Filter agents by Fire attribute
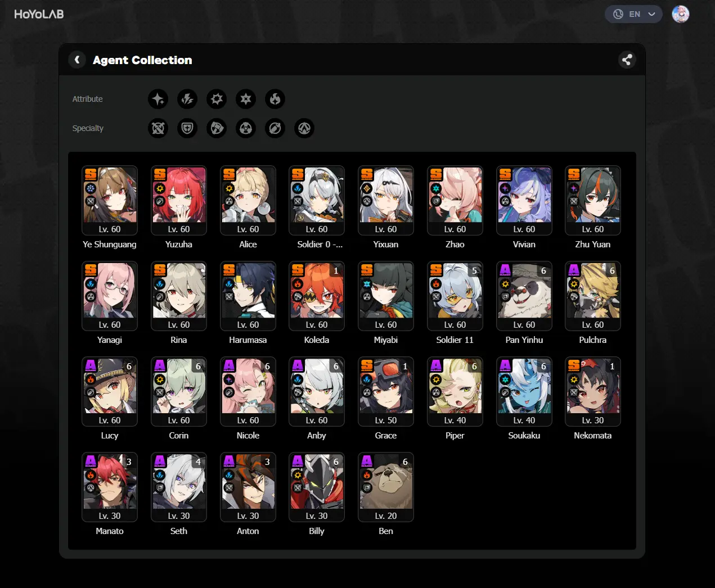The image size is (715, 588). 275,99
